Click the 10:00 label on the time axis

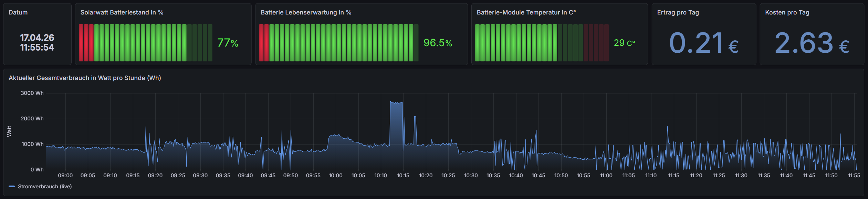(335, 176)
